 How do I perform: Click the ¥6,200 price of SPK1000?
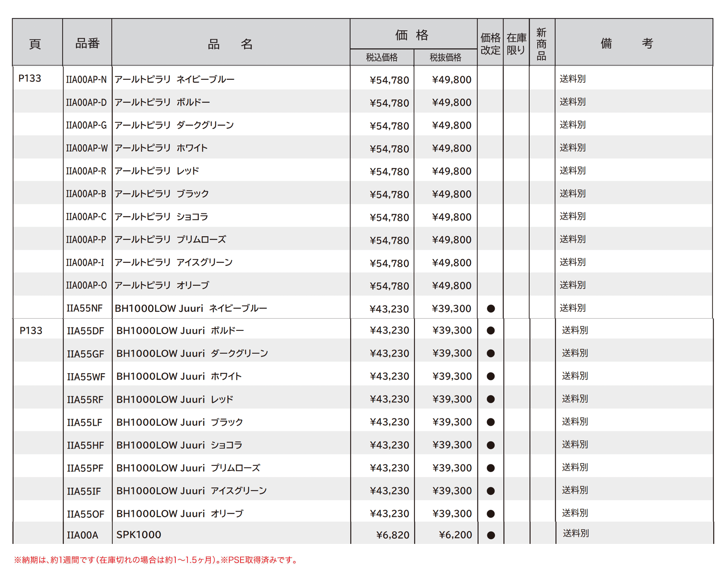[x=455, y=534]
